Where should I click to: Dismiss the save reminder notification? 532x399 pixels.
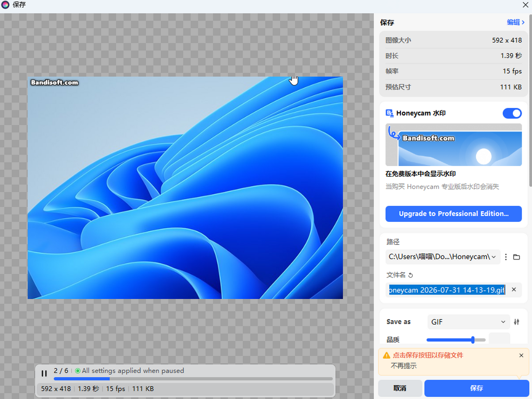pos(521,355)
